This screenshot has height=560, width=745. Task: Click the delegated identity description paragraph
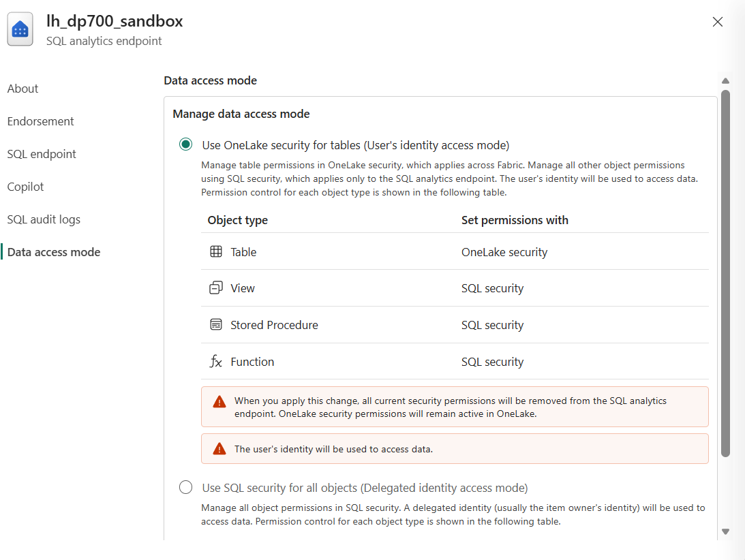(x=453, y=514)
